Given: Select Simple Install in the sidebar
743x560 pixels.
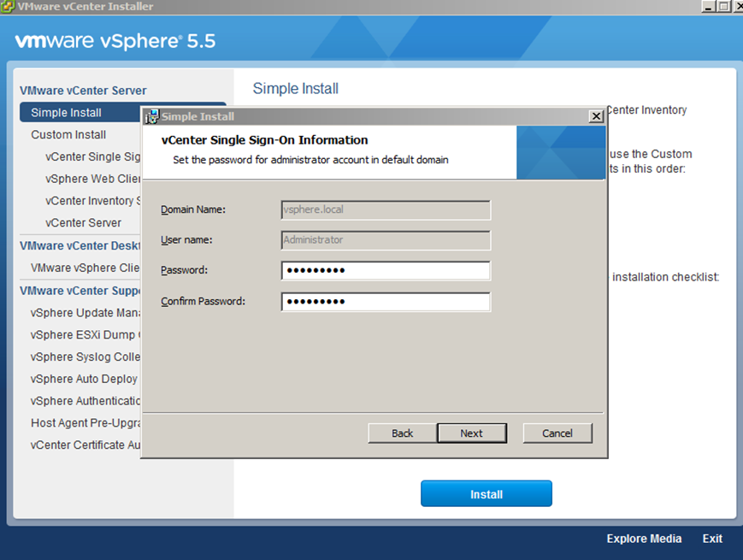Looking at the screenshot, I should pyautogui.click(x=80, y=113).
